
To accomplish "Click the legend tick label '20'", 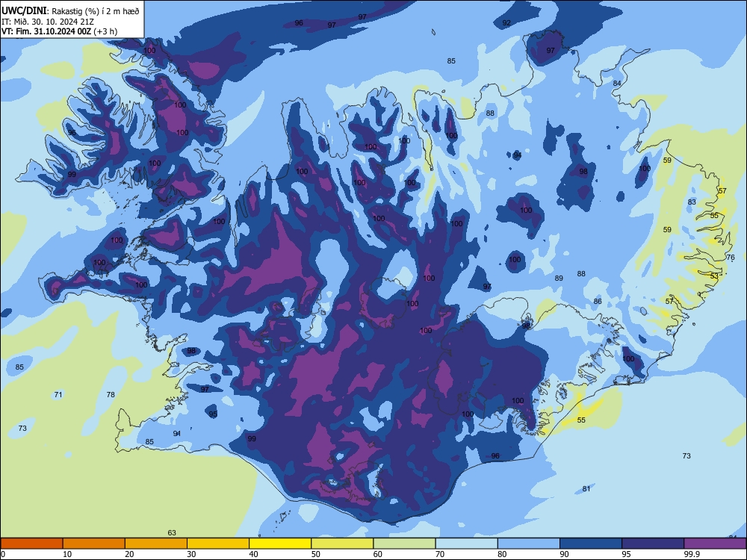I will [x=129, y=554].
